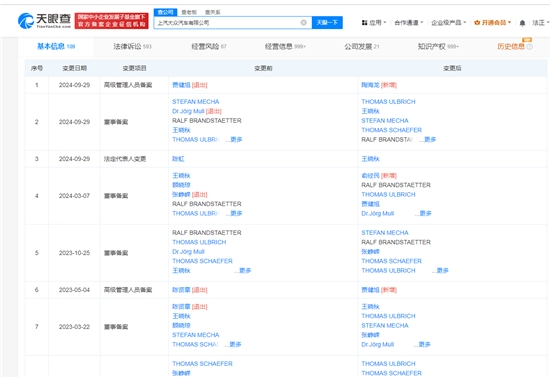Open THOMAS SCHAEFER link in row 8 before column
This screenshot has width=550, height=378.
pyautogui.click(x=202, y=364)
